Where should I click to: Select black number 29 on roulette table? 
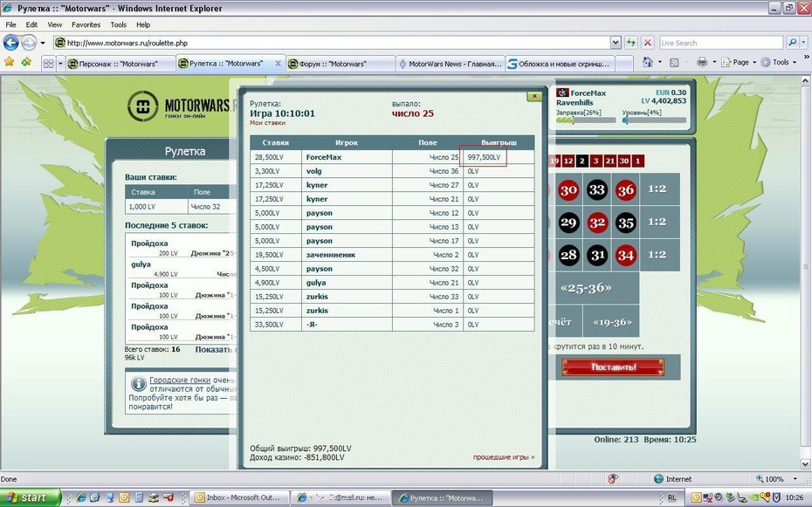point(568,223)
